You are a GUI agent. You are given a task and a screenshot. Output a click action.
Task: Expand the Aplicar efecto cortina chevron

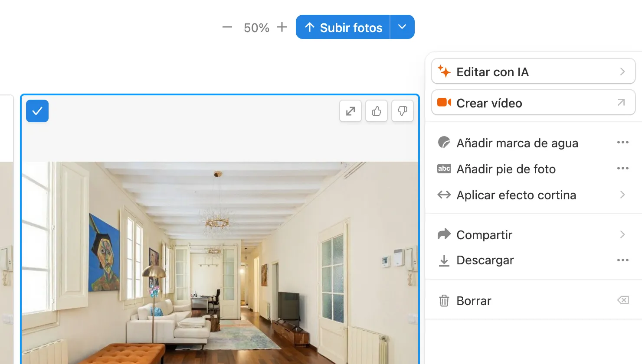coord(622,195)
